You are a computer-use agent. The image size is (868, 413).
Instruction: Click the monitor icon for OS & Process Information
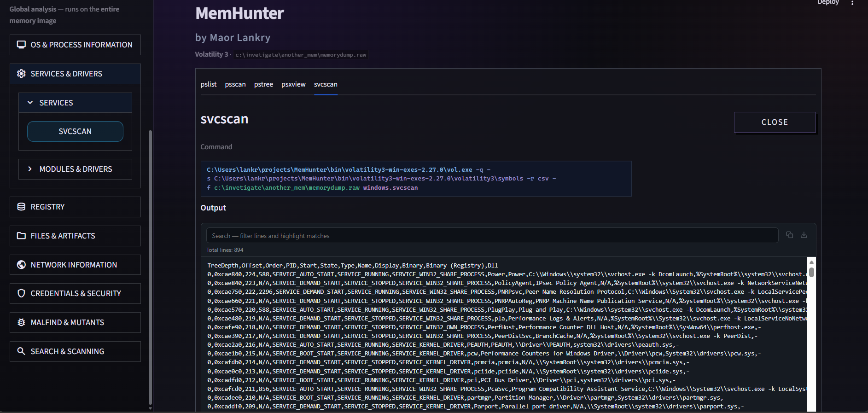pyautogui.click(x=21, y=45)
